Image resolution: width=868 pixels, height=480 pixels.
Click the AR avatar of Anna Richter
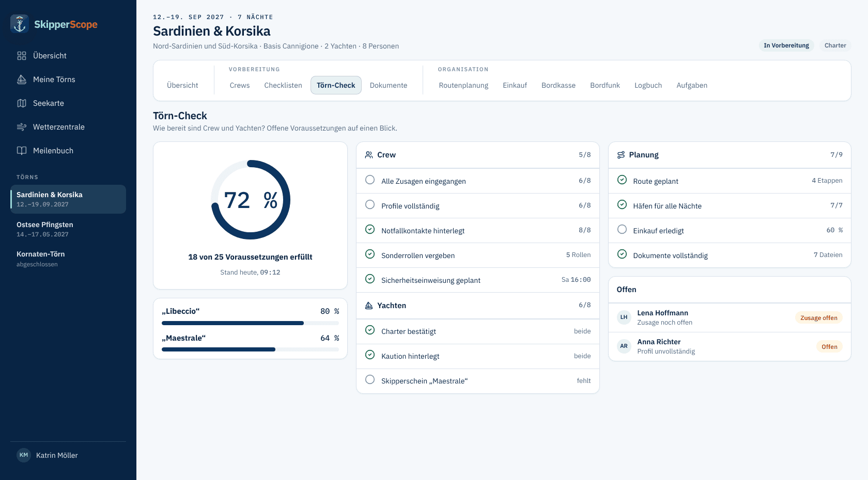click(624, 346)
